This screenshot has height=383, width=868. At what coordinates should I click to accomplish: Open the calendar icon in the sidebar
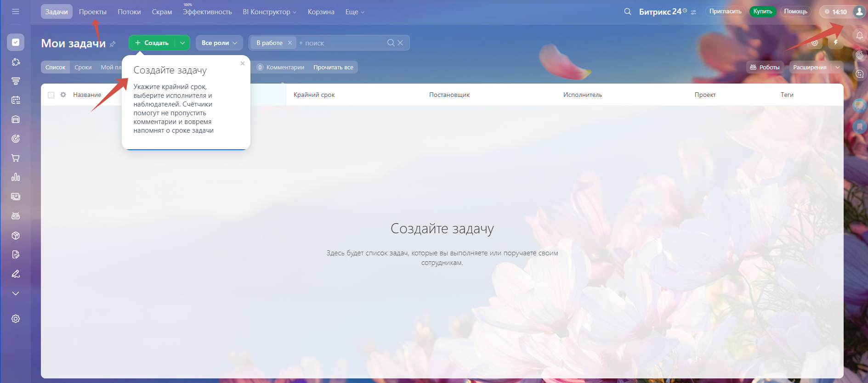tap(16, 100)
